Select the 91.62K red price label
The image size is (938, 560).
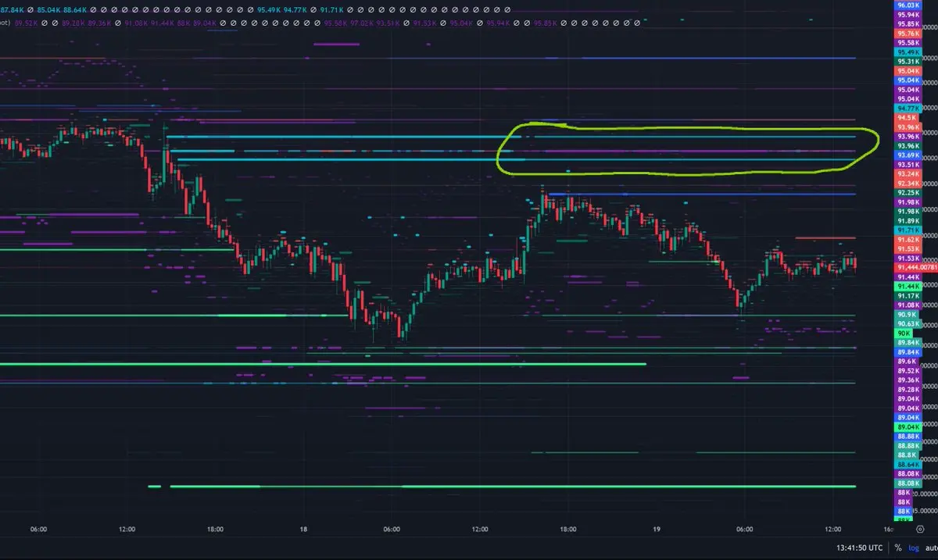point(908,240)
